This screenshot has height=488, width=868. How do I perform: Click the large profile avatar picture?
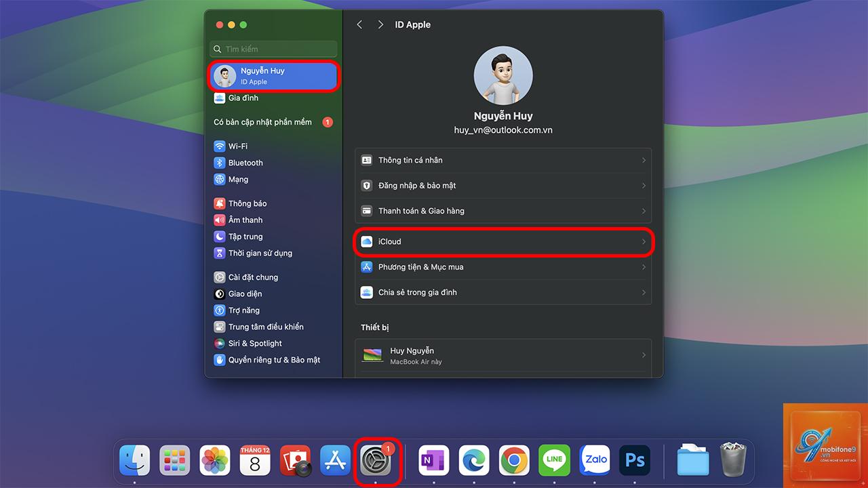[x=503, y=75]
